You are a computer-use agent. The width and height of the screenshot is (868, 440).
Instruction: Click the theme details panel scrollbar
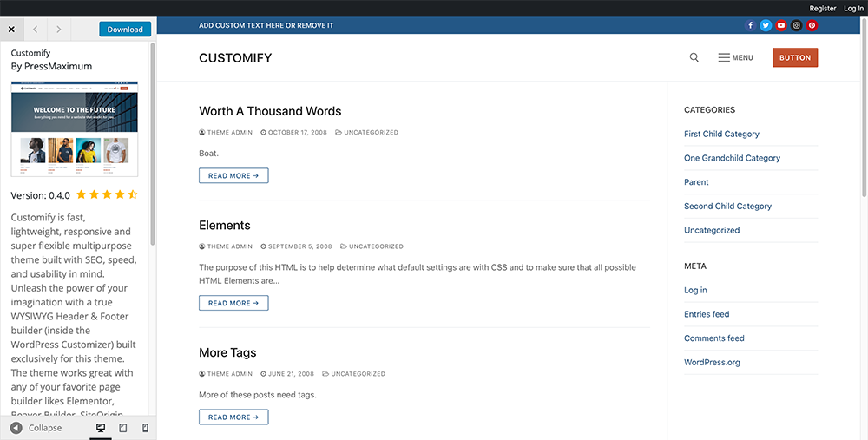[x=153, y=144]
